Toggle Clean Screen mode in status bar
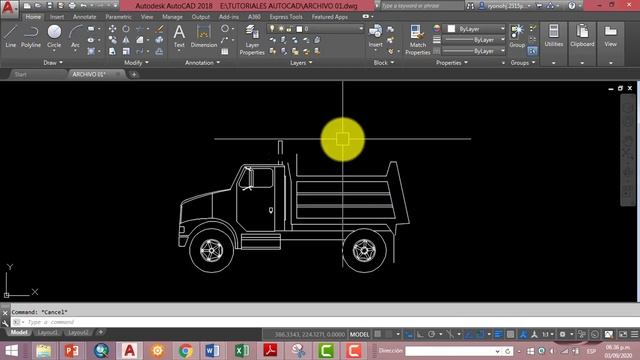 (x=623, y=334)
